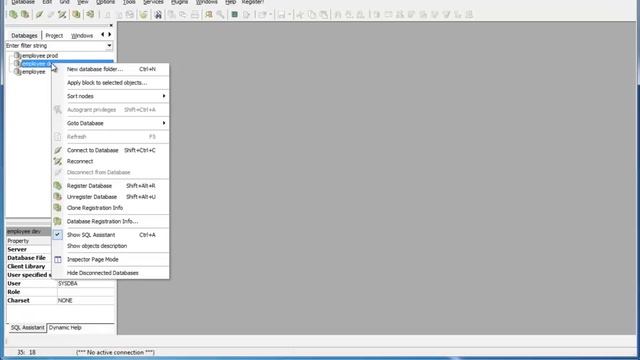The image size is (640, 360).
Task: Expand the Goto Database submenu arrow
Action: [164, 123]
